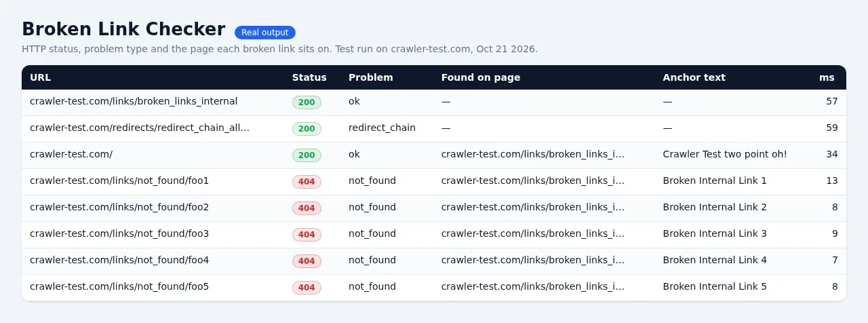Open the not_found/foo4 URL

tap(119, 260)
